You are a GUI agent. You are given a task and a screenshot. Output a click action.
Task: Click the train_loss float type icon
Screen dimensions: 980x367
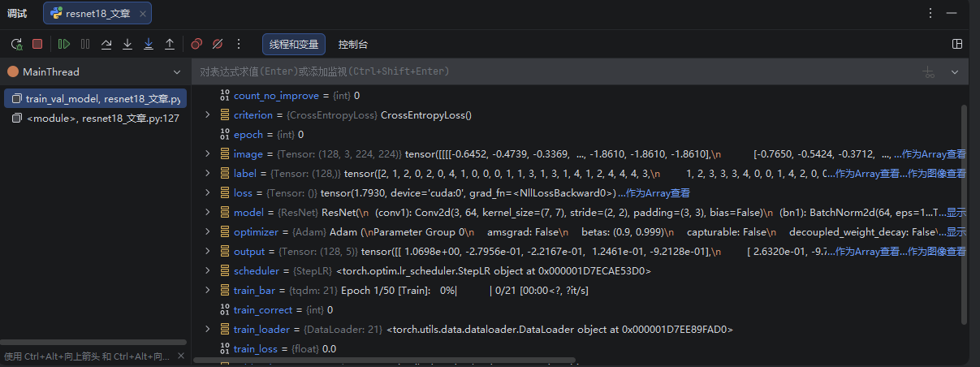click(225, 348)
